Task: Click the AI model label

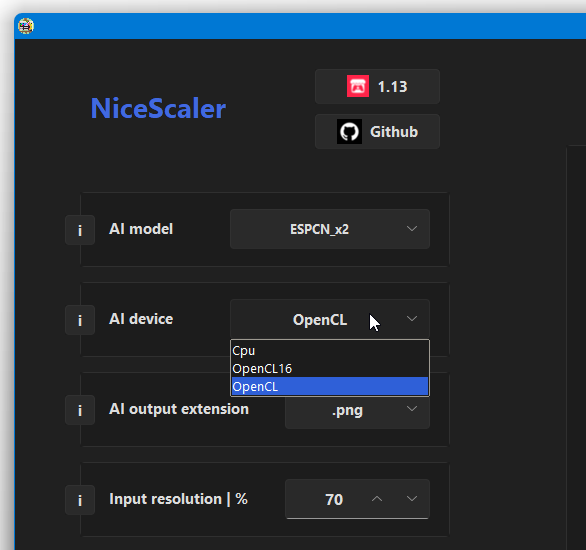Action: (x=141, y=229)
